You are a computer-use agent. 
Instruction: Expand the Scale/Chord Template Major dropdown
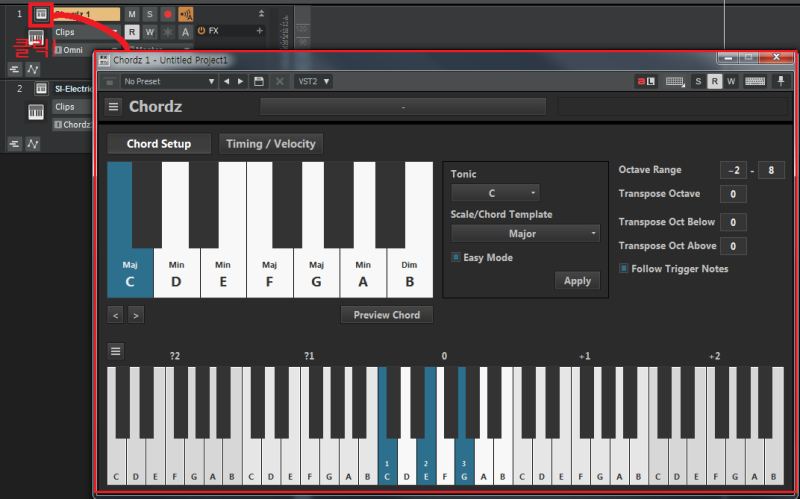(525, 233)
